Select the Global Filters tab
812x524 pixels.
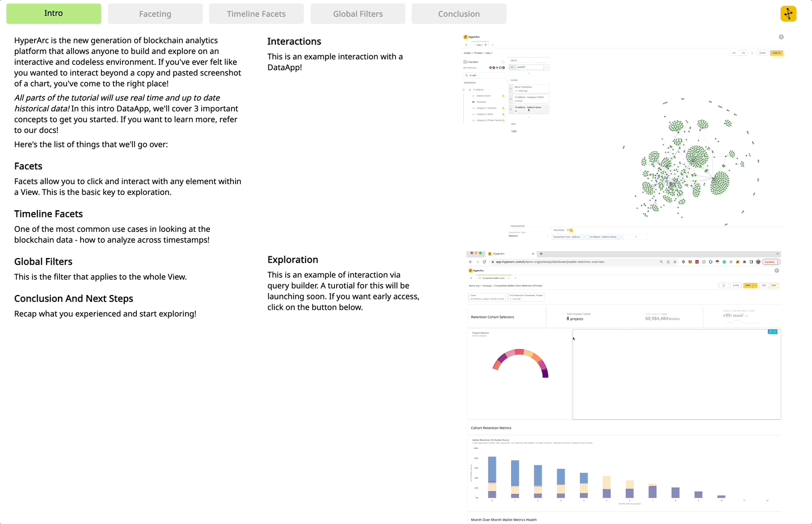[358, 14]
